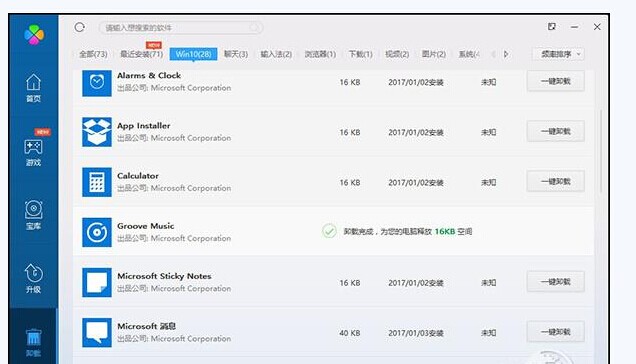The height and width of the screenshot is (364, 636).
Task: Switch to the Win10(28) tab
Action: point(193,54)
